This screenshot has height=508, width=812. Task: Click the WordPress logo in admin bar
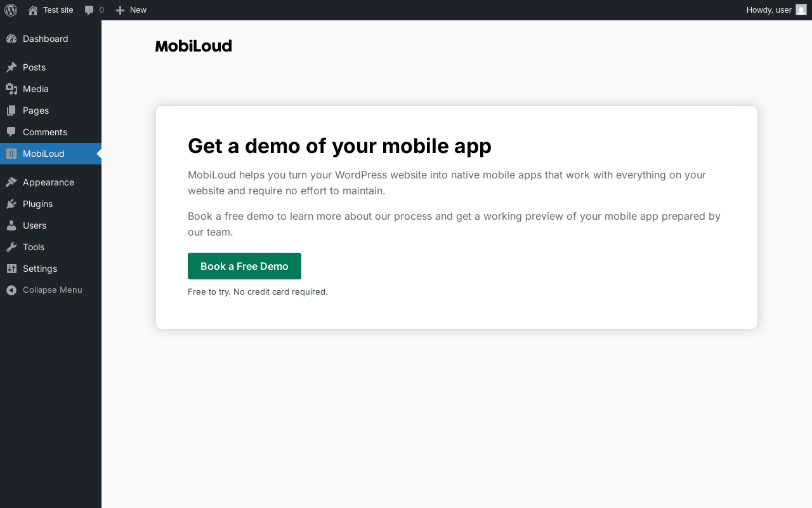11,10
